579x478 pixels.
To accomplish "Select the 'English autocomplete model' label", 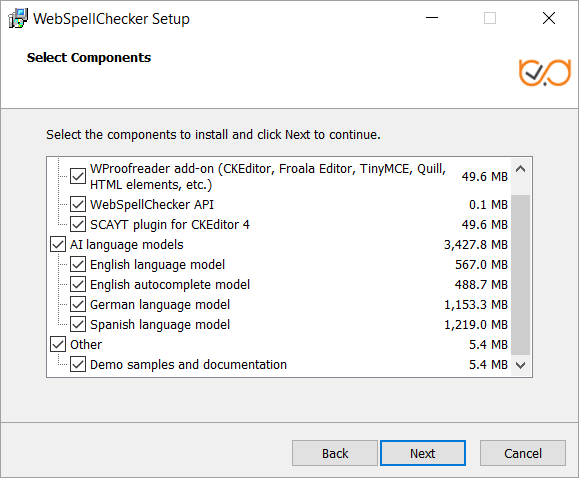I will 170,284.
